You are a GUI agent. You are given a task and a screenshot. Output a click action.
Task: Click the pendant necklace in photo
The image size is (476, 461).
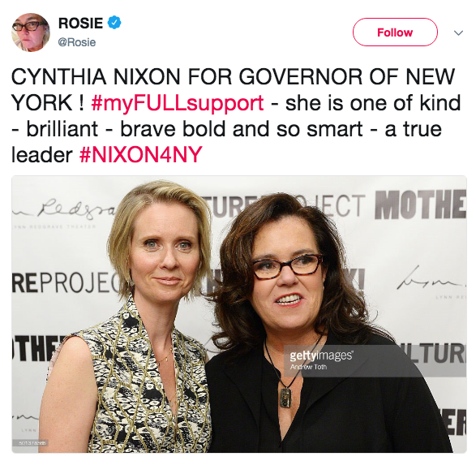coord(285,397)
